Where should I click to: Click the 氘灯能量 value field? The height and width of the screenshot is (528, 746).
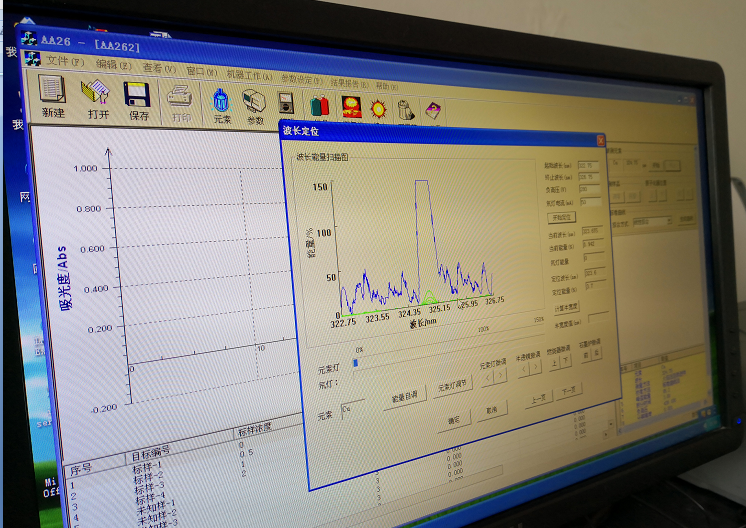(x=595, y=257)
